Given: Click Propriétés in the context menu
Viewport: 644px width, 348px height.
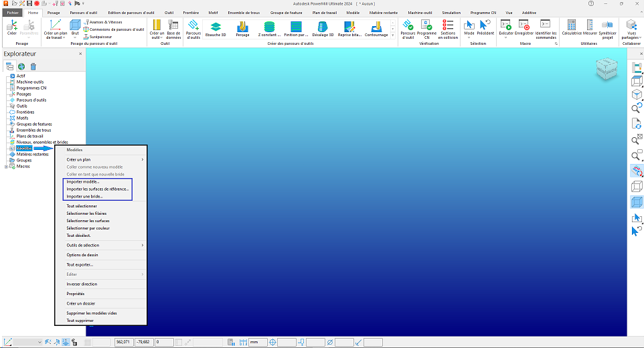Looking at the screenshot, I should click(76, 294).
